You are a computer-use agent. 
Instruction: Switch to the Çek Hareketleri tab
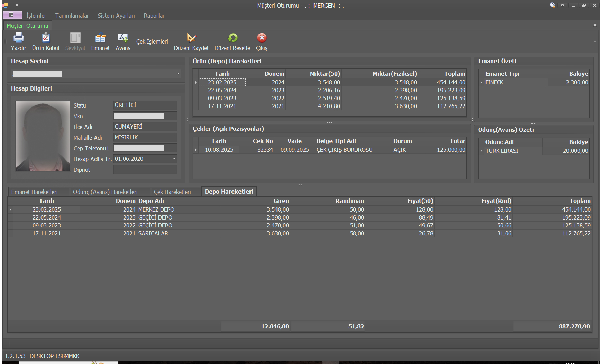(x=172, y=192)
